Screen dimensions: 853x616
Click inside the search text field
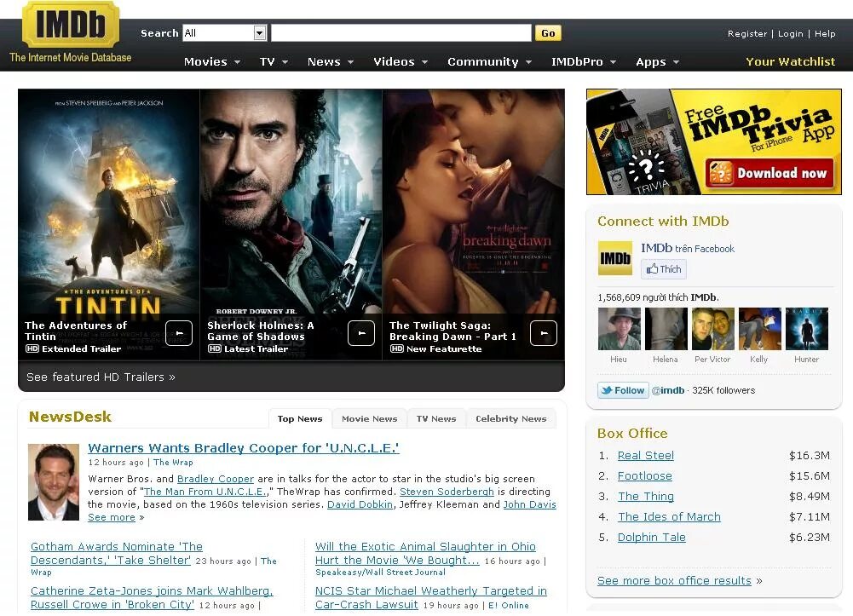tap(401, 33)
